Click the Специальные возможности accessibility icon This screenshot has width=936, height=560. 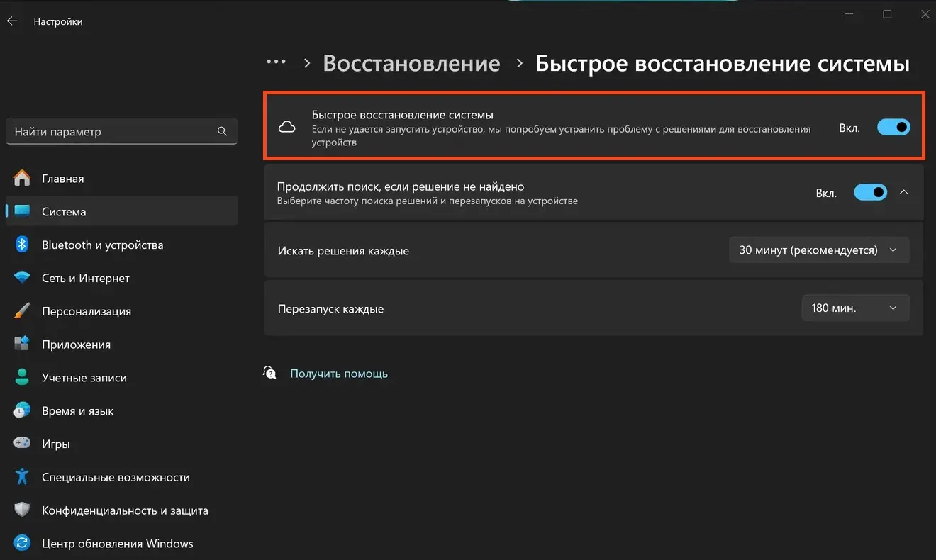(22, 477)
